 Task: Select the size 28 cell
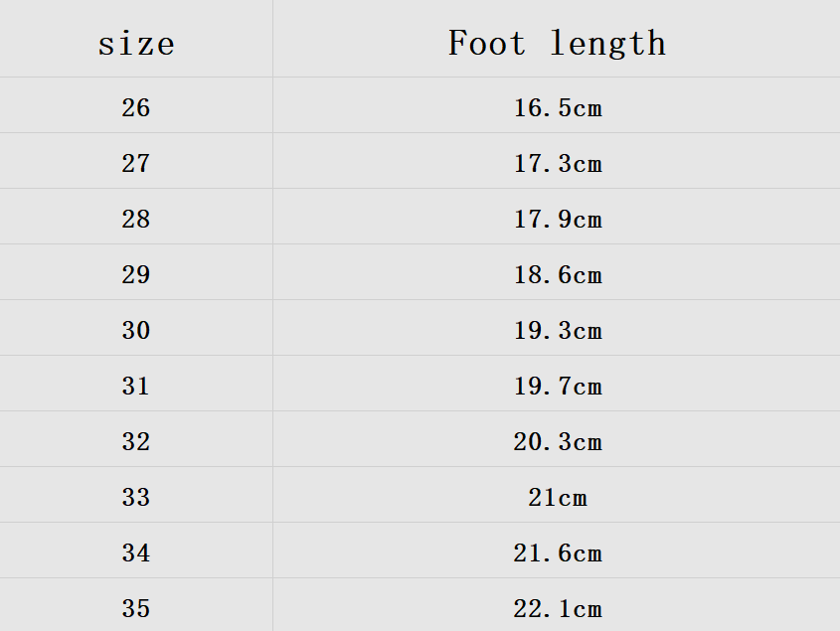pos(136,219)
